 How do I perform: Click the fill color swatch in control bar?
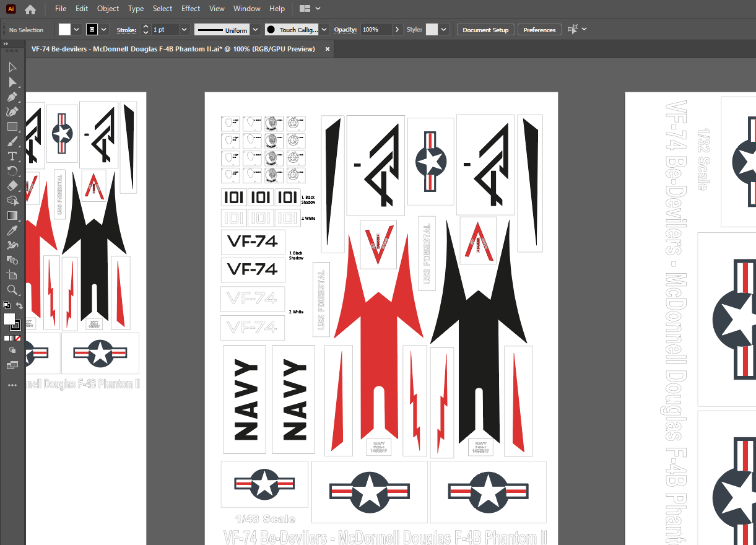(65, 30)
